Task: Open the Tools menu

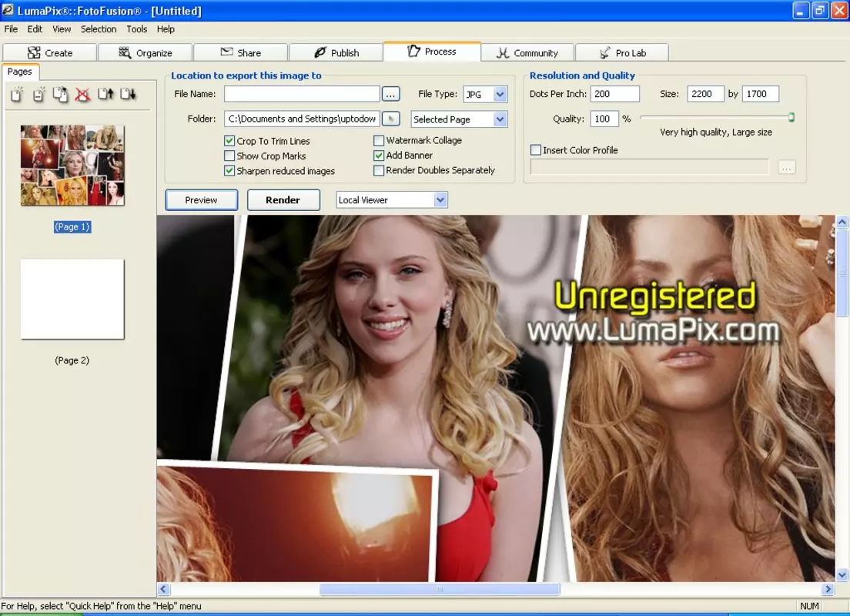Action: (x=136, y=29)
